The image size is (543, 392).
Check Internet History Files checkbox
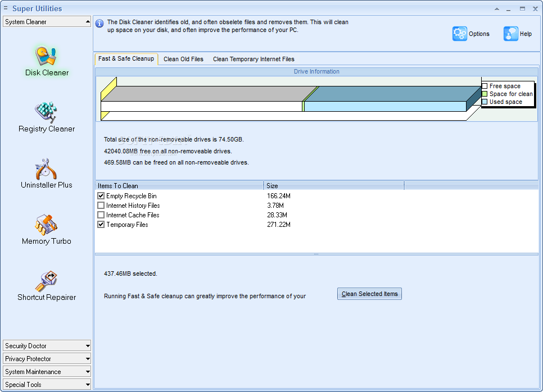tap(101, 206)
